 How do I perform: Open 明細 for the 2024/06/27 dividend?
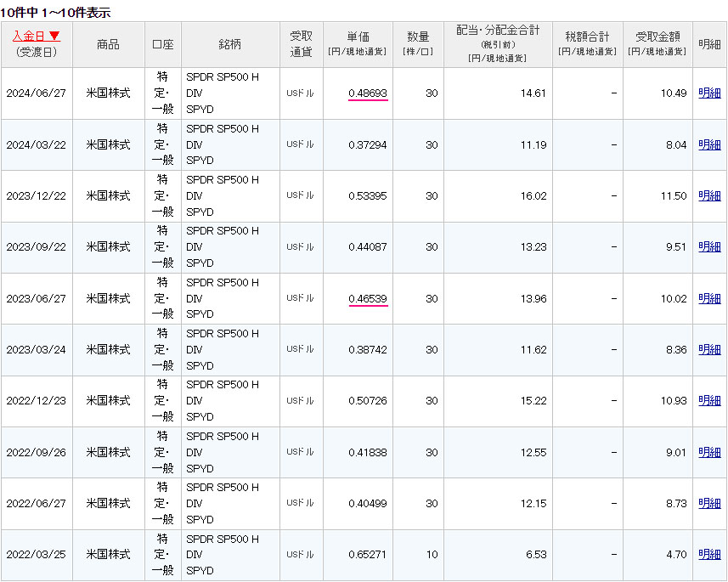click(x=708, y=93)
